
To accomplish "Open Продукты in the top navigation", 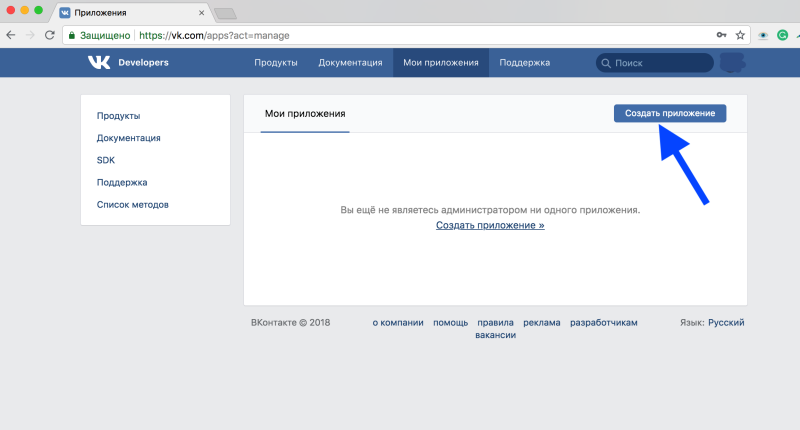I will coord(276,63).
